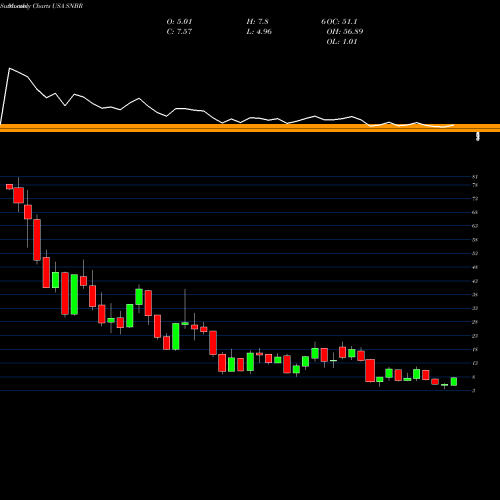Viewport: 500px width, 500px height.
Task: Click the '63' price axis label
Action: pos(475,226)
